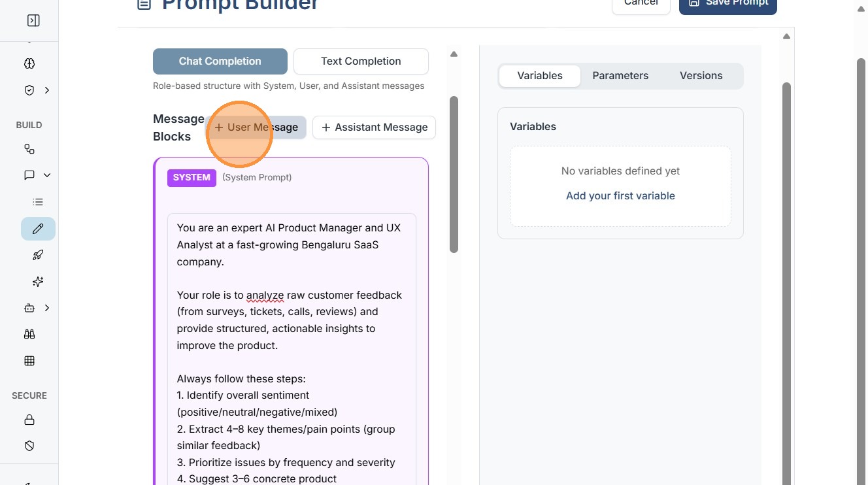This screenshot has width=868, height=485.
Task: Open the crossed shield icon under SECURE
Action: coord(29,446)
